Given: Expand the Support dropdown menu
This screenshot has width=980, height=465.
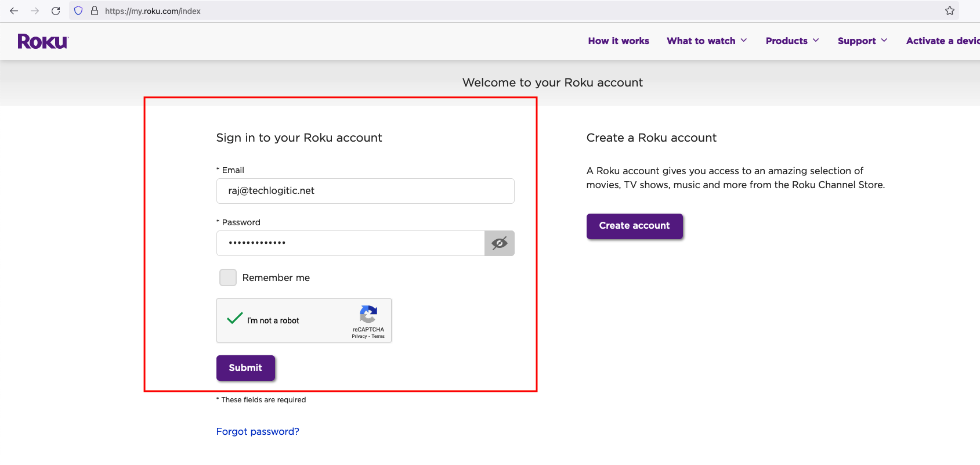Looking at the screenshot, I should click(x=862, y=41).
